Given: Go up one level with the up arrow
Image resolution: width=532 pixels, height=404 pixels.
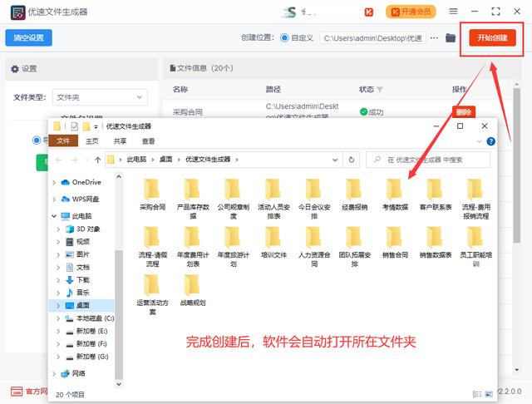Looking at the screenshot, I should (x=98, y=160).
